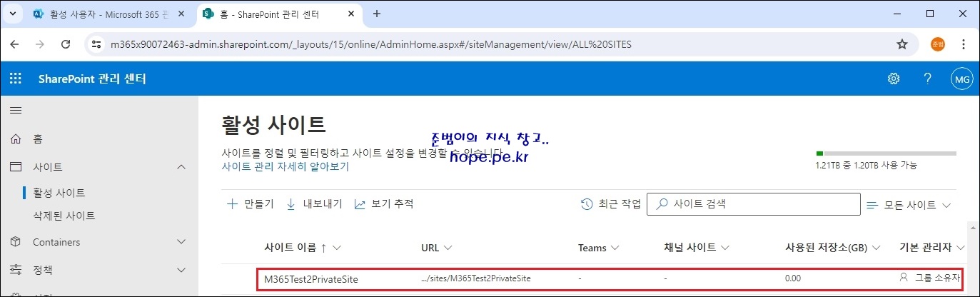Click the site information icon in address bar
The image size is (980, 297).
(x=97, y=44)
